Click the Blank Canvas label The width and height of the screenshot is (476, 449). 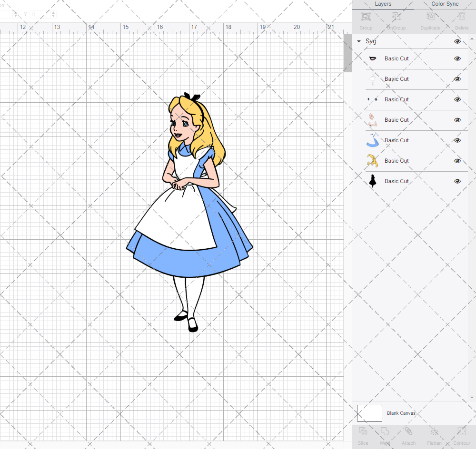tap(401, 413)
